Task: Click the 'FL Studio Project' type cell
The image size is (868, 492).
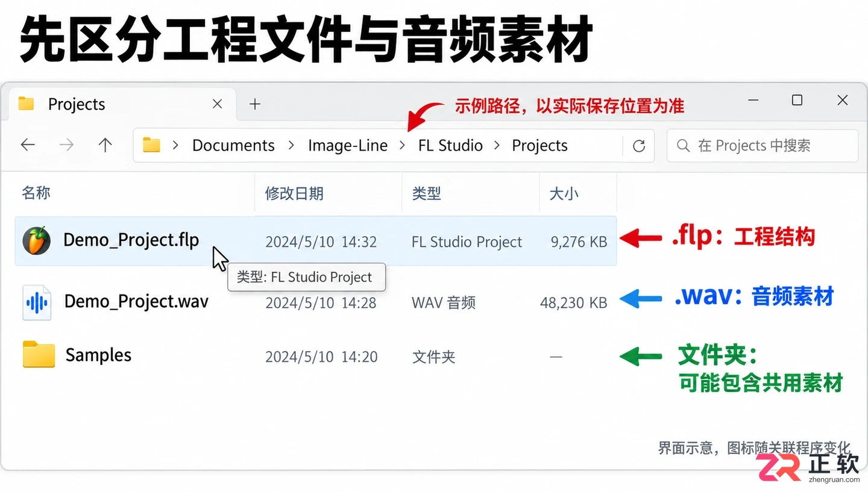Action: (467, 242)
